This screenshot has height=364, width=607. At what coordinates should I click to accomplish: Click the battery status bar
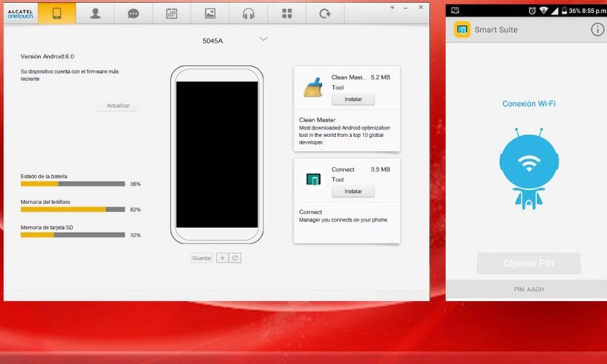(x=73, y=184)
